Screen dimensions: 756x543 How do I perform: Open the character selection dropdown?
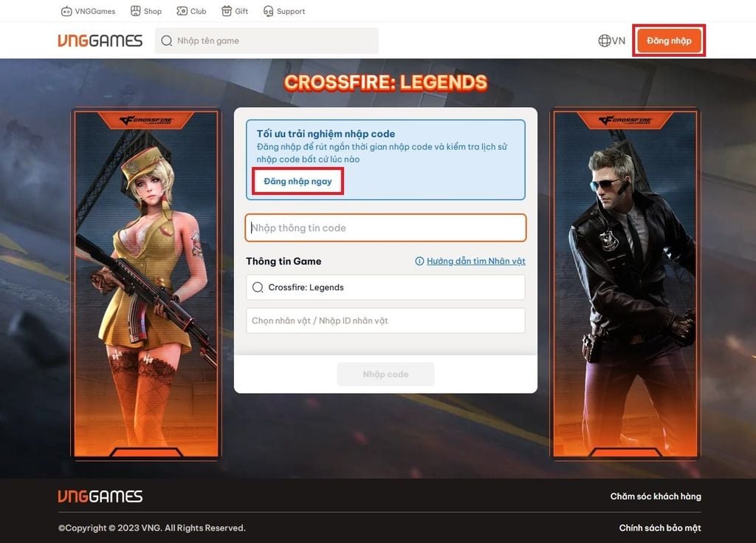385,320
